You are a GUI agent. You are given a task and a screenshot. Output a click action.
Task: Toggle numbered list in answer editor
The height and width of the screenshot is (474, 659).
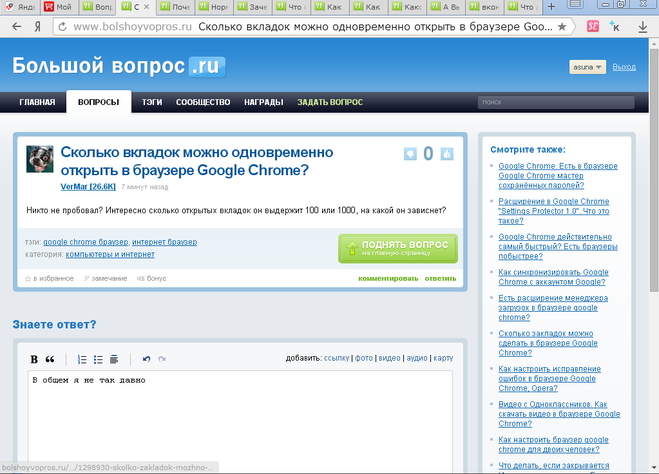tap(82, 359)
